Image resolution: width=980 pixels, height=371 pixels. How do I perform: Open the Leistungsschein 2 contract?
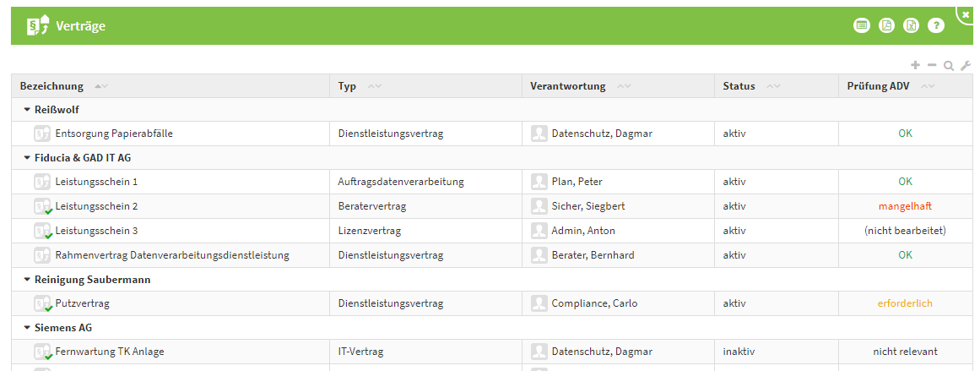pyautogui.click(x=96, y=206)
